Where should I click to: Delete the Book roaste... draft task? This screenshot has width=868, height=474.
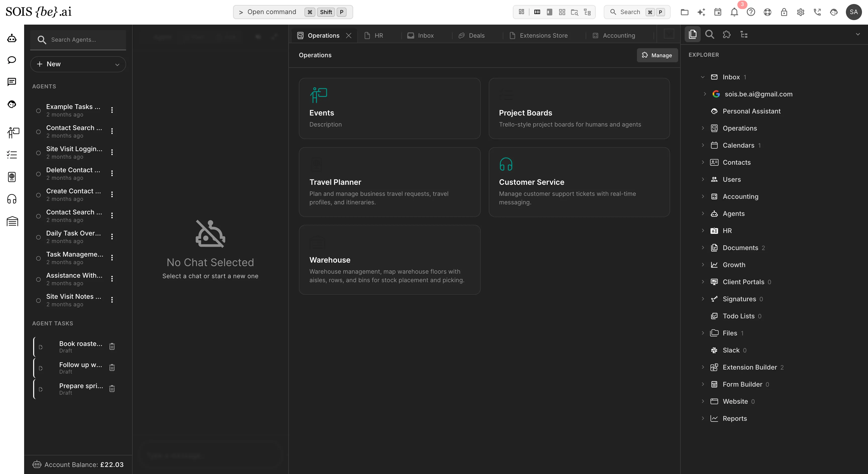(112, 346)
